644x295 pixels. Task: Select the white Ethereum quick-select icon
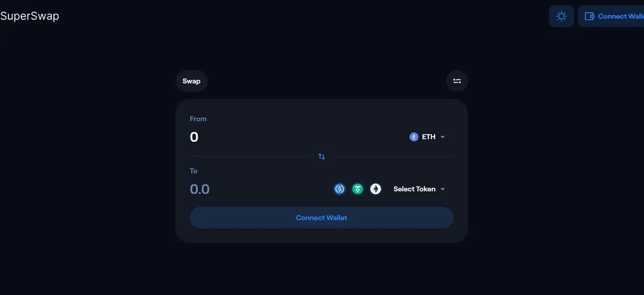pyautogui.click(x=376, y=189)
